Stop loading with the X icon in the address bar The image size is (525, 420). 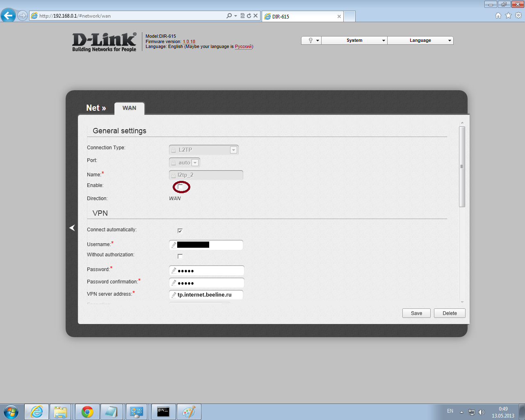(256, 16)
